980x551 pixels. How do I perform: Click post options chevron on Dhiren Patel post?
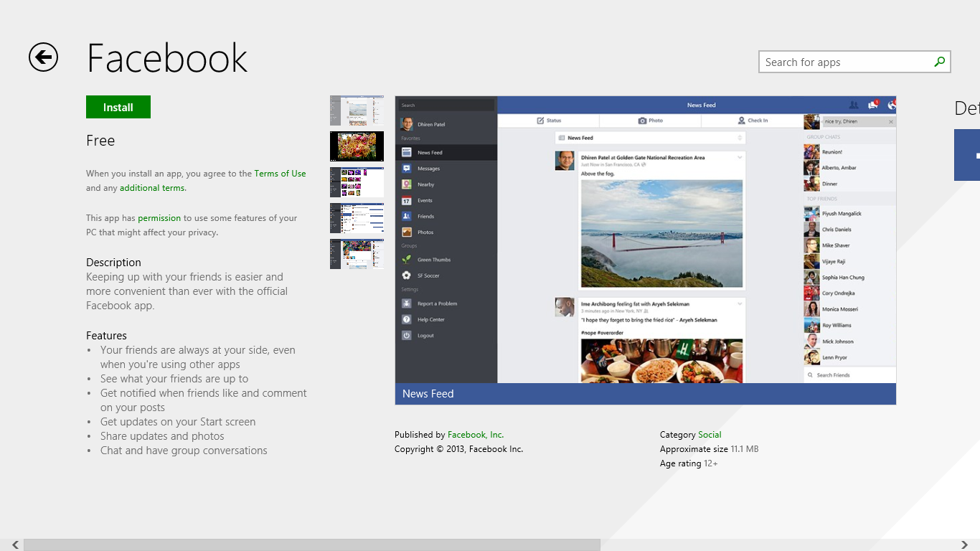pos(739,156)
